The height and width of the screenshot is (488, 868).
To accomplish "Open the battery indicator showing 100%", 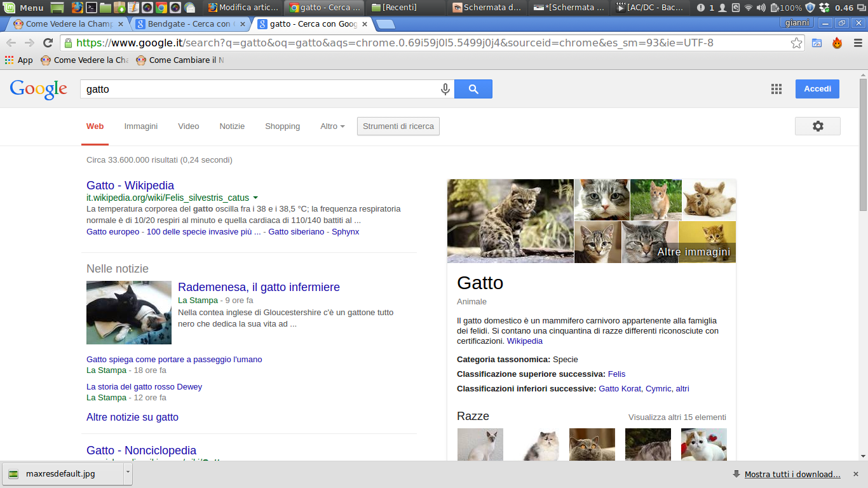I will coord(785,8).
